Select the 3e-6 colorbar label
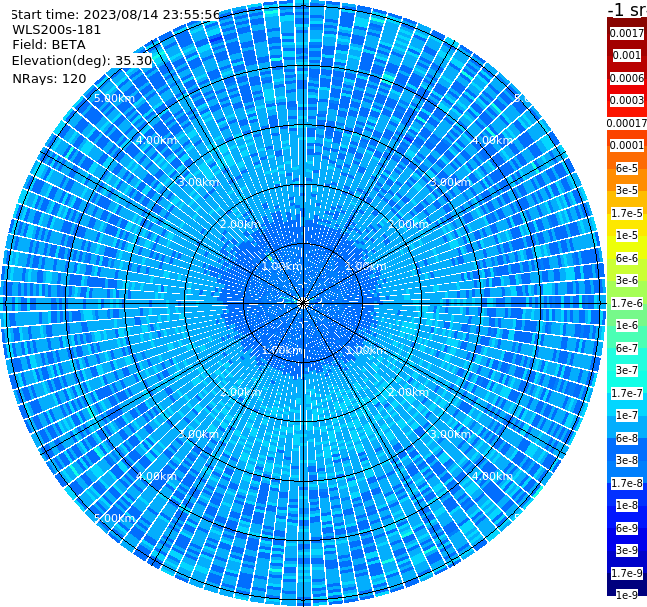 point(627,280)
